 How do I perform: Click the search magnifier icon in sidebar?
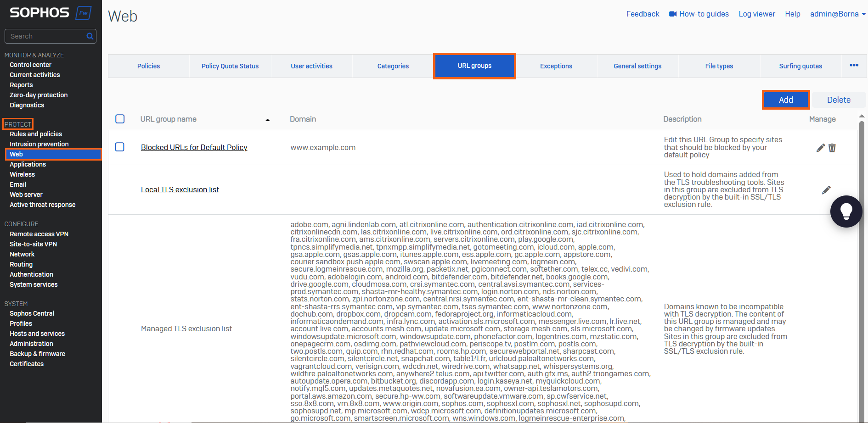(90, 36)
